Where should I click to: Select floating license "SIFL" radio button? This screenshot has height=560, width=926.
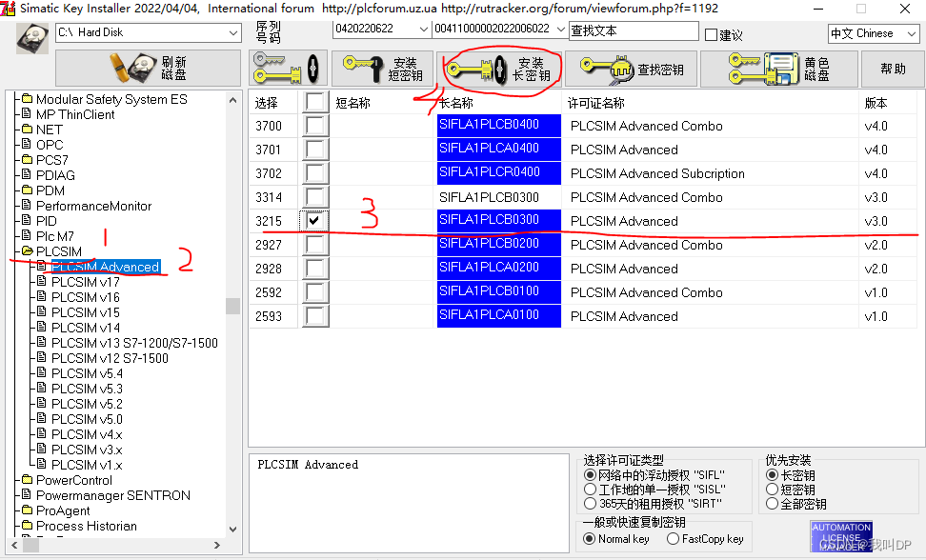(x=590, y=475)
